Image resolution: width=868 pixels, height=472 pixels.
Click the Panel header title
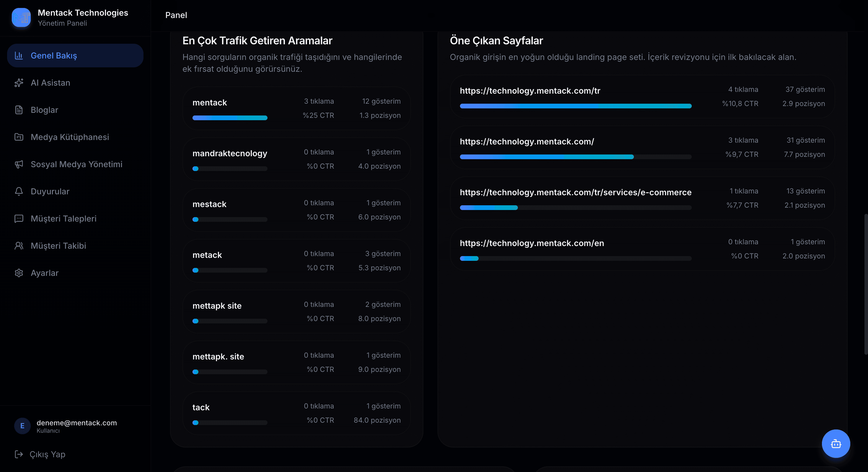pyautogui.click(x=176, y=15)
